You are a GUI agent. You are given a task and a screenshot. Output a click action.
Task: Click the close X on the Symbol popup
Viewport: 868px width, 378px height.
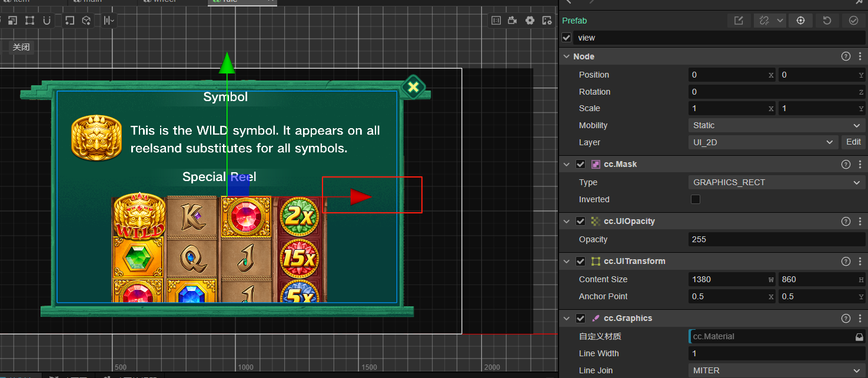414,87
